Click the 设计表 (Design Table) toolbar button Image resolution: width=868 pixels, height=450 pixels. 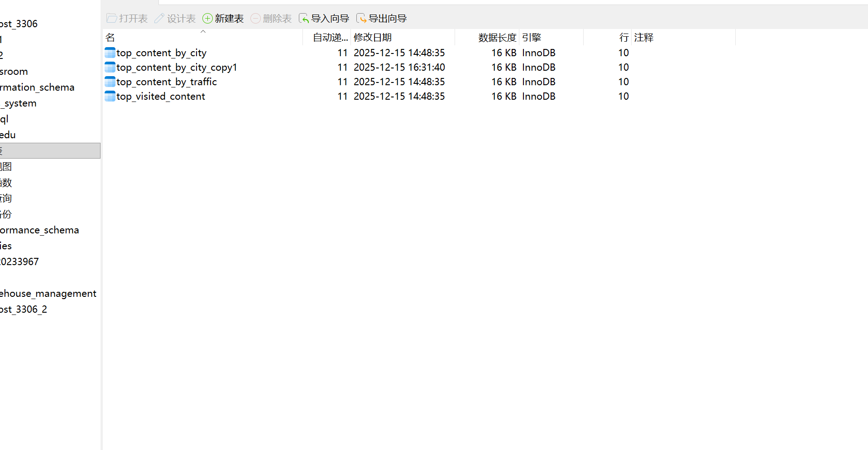pyautogui.click(x=175, y=19)
